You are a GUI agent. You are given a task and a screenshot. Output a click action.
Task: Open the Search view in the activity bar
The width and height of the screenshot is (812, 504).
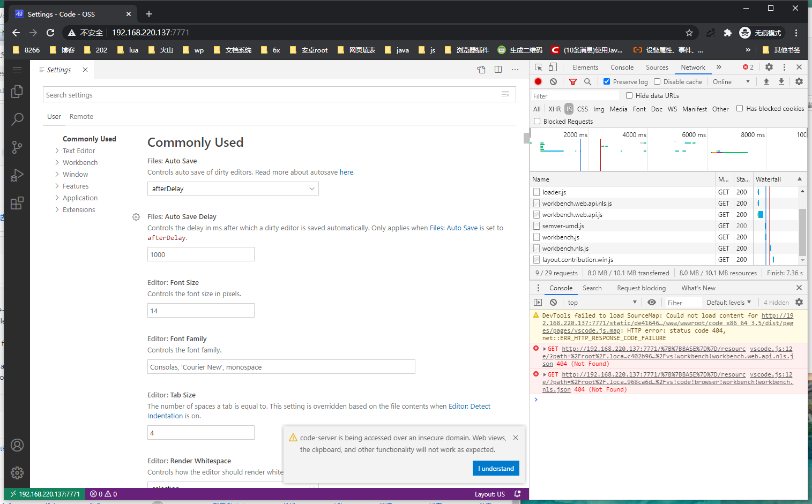pos(17,119)
